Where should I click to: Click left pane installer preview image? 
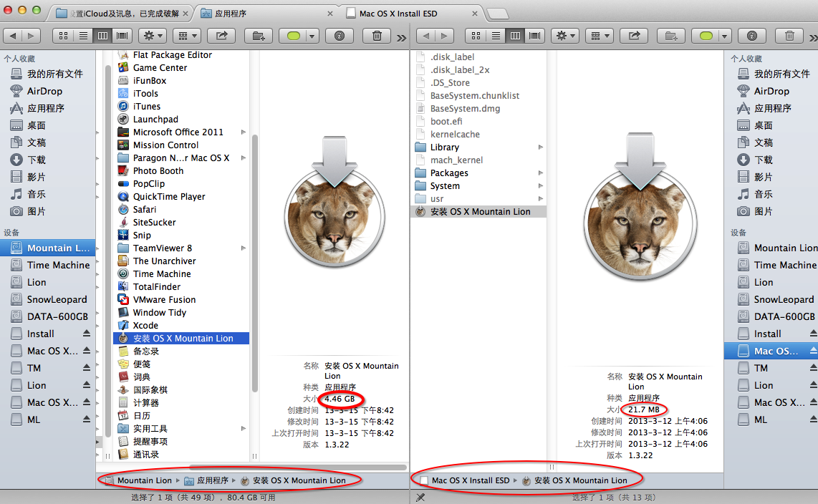click(335, 202)
